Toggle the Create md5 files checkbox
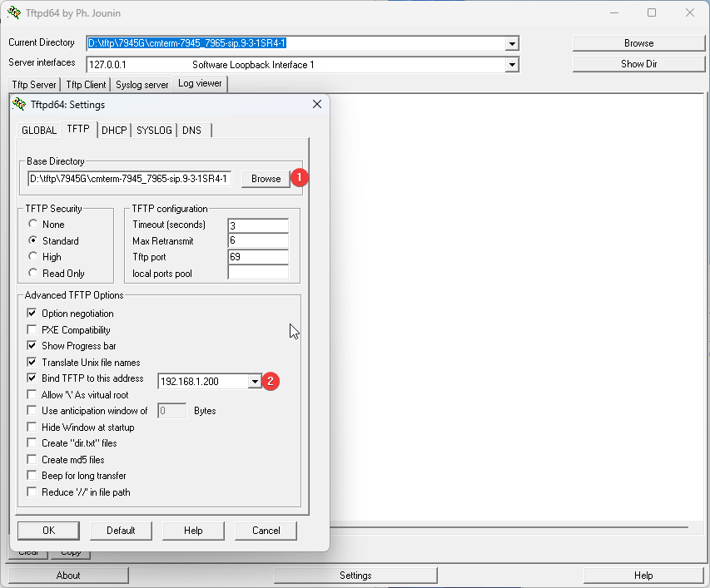The width and height of the screenshot is (710, 588). [32, 460]
